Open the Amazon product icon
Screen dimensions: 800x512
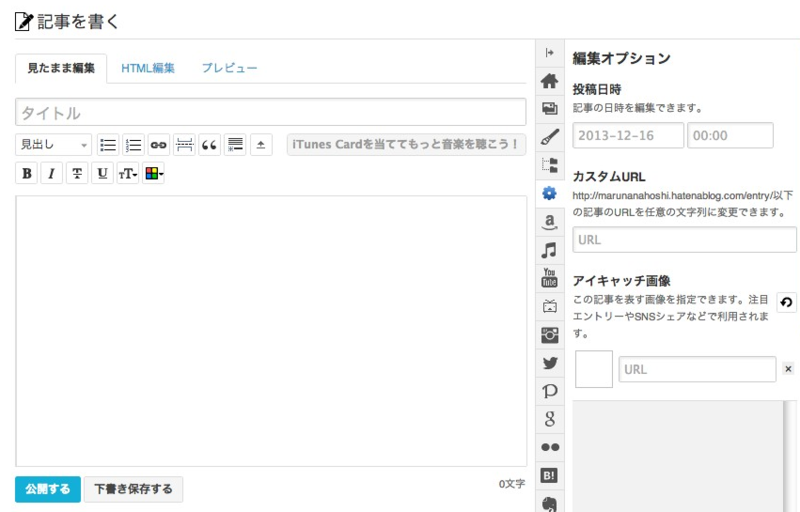549,222
